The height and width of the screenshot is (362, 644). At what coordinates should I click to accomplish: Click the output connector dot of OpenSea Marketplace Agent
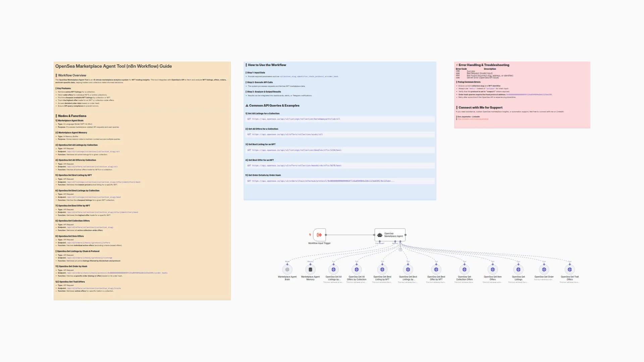(x=406, y=235)
